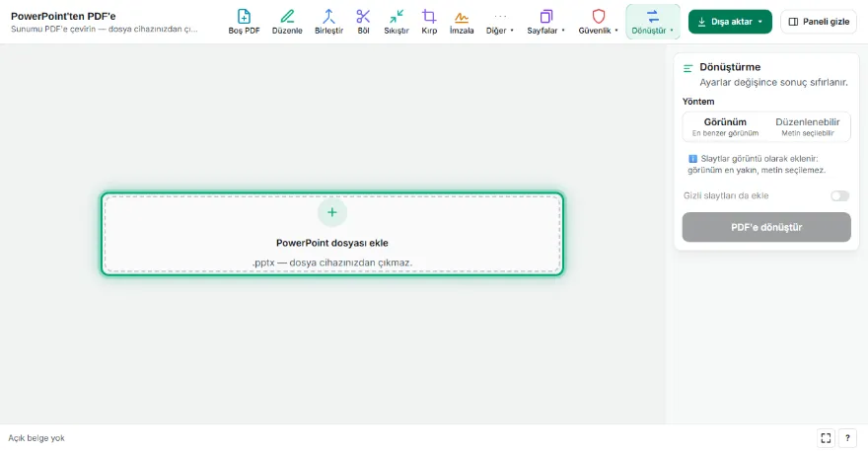Click Ayarlar değişince sonuç sıfırlanır text
Image resolution: width=868 pixels, height=451 pixels.
tap(773, 82)
